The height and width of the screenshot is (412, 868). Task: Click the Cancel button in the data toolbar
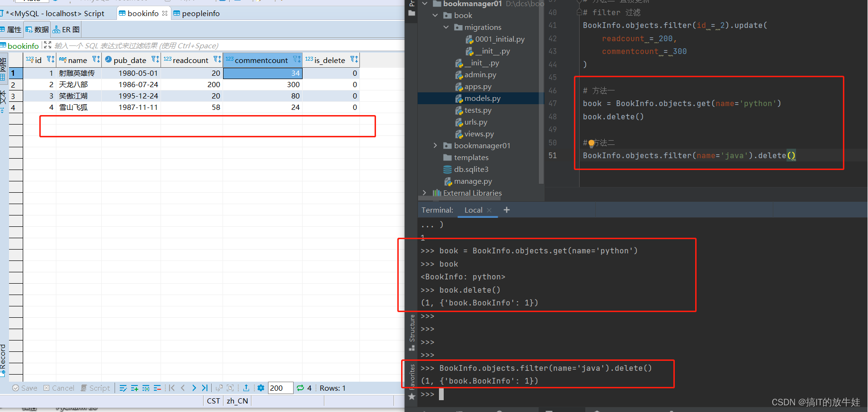click(x=59, y=388)
